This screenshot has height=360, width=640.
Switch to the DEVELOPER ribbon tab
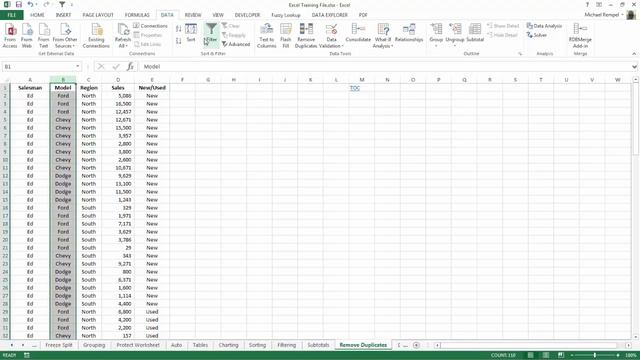(247, 15)
